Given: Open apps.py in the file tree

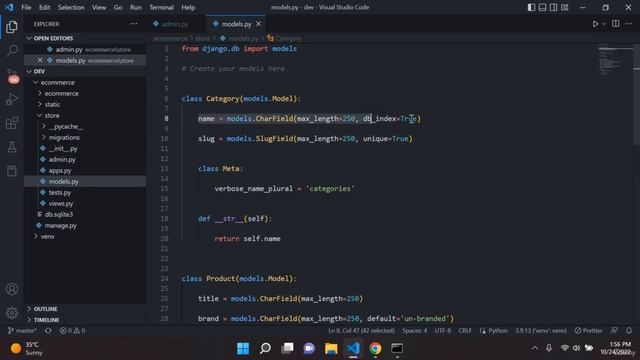Looking at the screenshot, I should pos(85,171).
